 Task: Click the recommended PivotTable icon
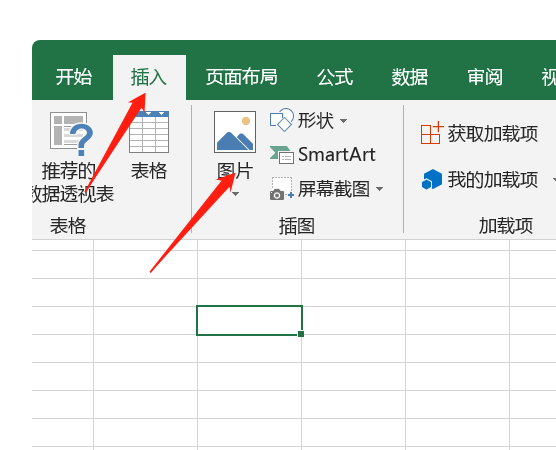pos(72,134)
